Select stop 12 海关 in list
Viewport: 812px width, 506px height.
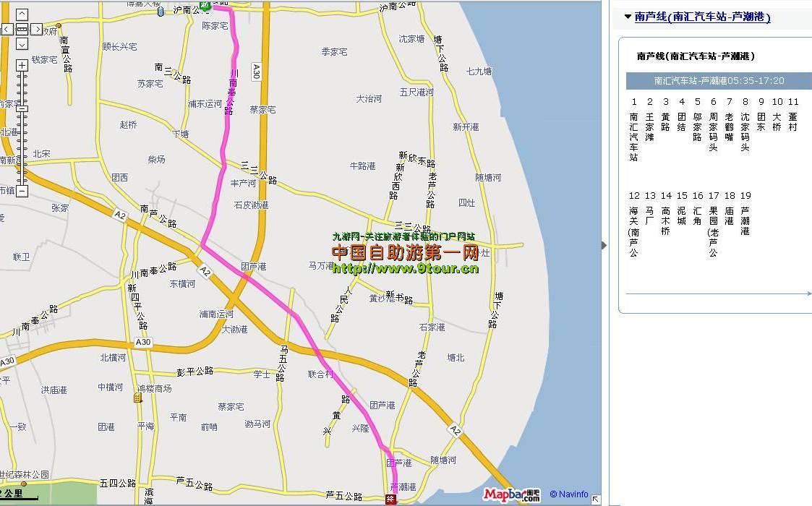click(634, 224)
